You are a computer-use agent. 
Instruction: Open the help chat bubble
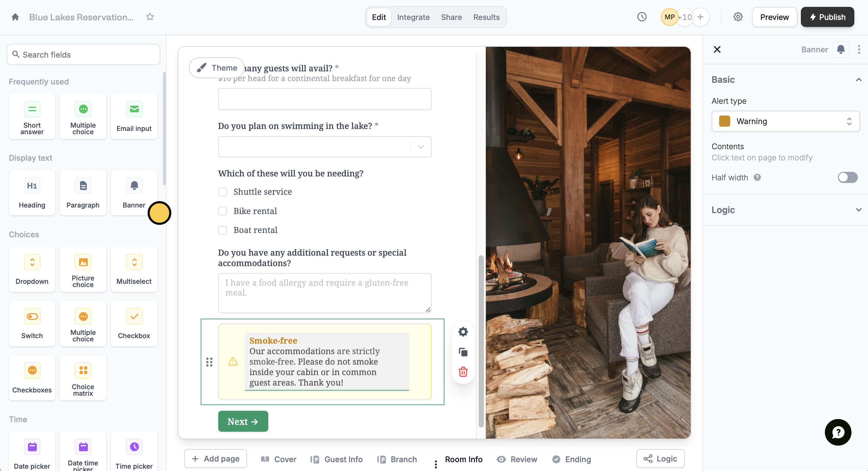[x=838, y=432]
